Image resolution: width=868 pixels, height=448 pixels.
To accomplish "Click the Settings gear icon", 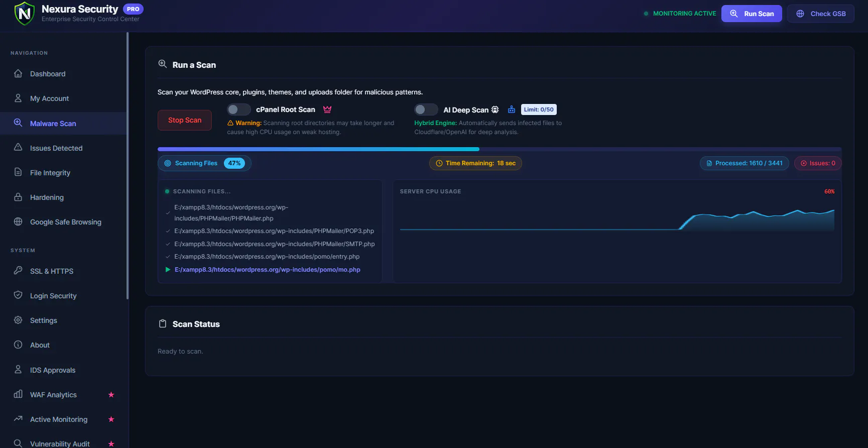I will (18, 320).
